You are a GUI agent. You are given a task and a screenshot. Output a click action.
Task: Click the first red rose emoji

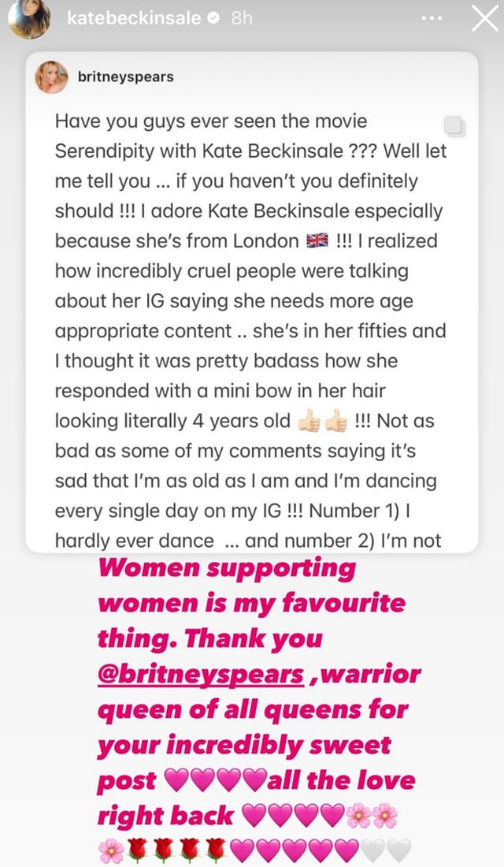138,850
